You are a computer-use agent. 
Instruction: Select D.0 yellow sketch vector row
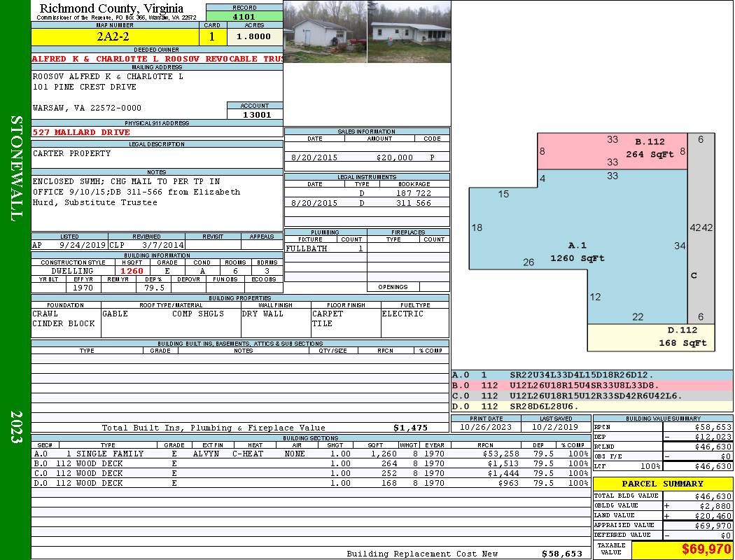click(x=592, y=406)
